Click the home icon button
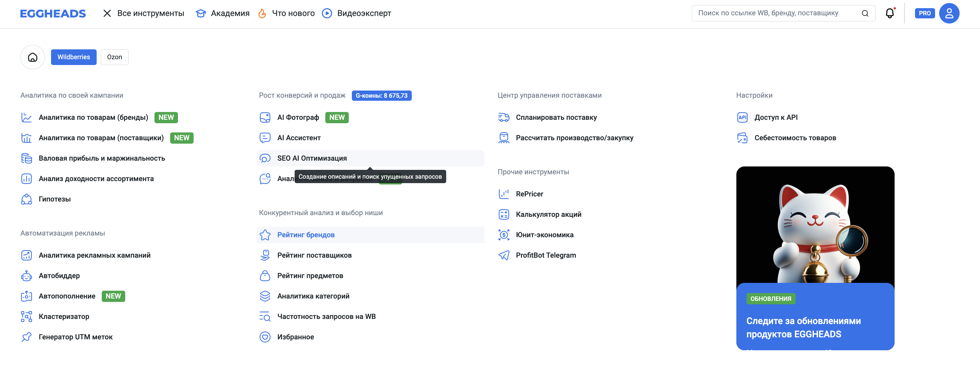 (33, 57)
